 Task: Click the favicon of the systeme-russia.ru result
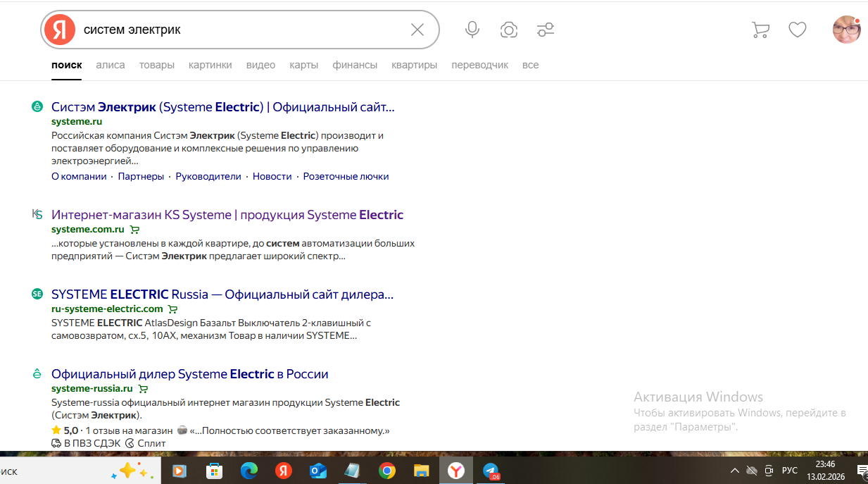[x=37, y=374]
